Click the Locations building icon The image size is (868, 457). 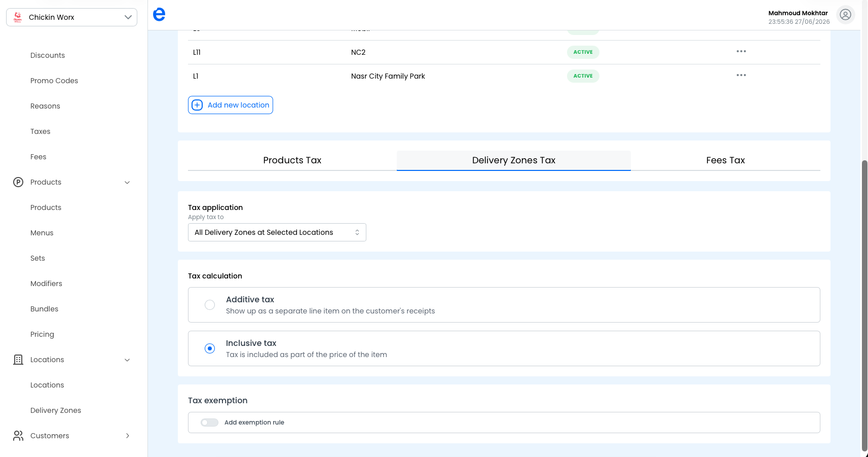click(18, 360)
